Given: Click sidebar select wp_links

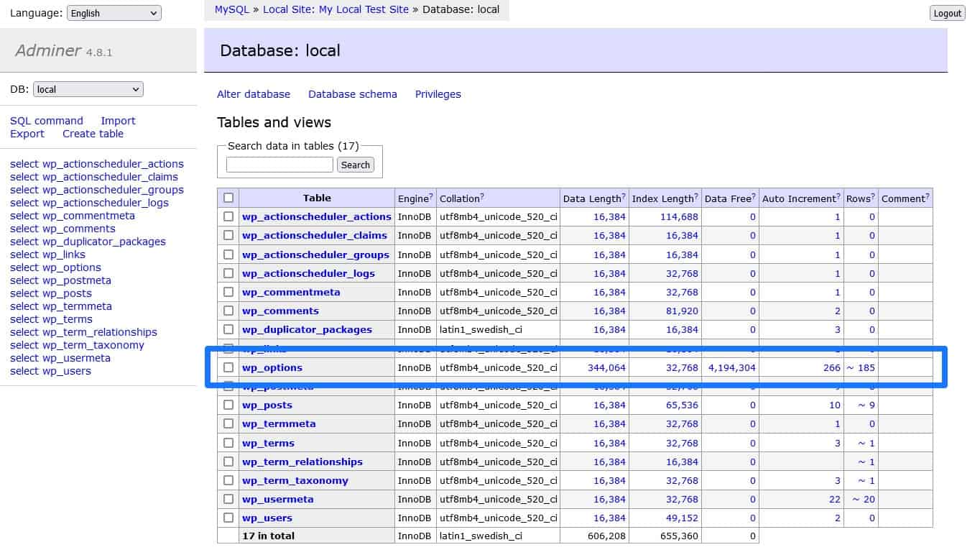Looking at the screenshot, I should click(47, 254).
